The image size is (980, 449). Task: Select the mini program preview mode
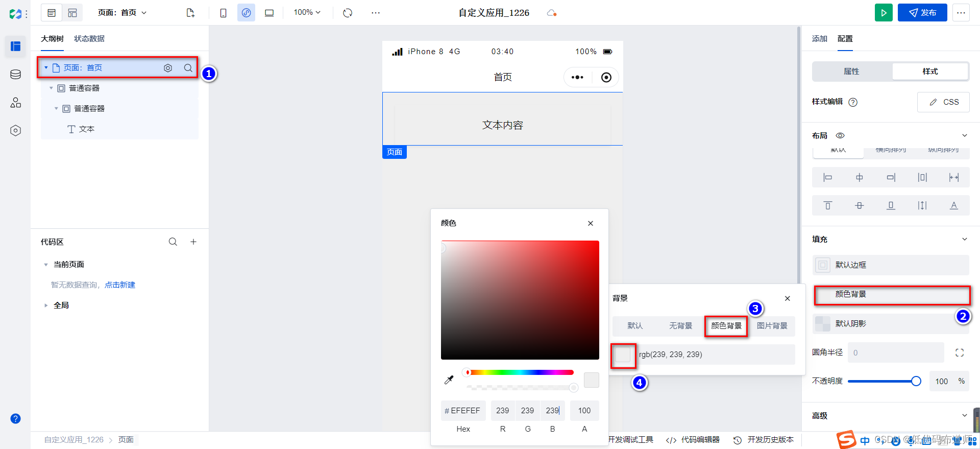pyautogui.click(x=246, y=13)
